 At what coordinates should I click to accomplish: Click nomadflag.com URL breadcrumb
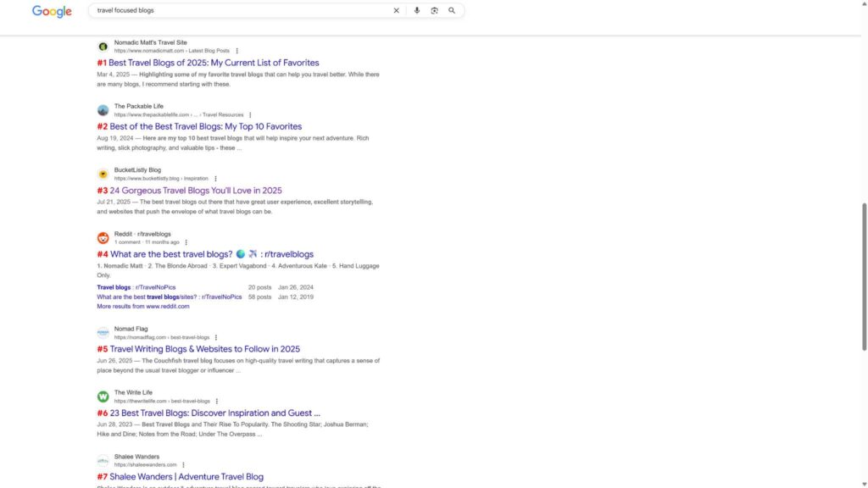pos(162,337)
